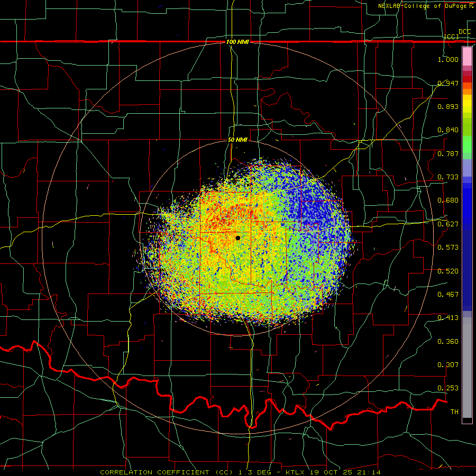This screenshot has width=476, height=476.
Task: Click the 1.3 DEG elevation text in the caption
Action: coord(254,472)
